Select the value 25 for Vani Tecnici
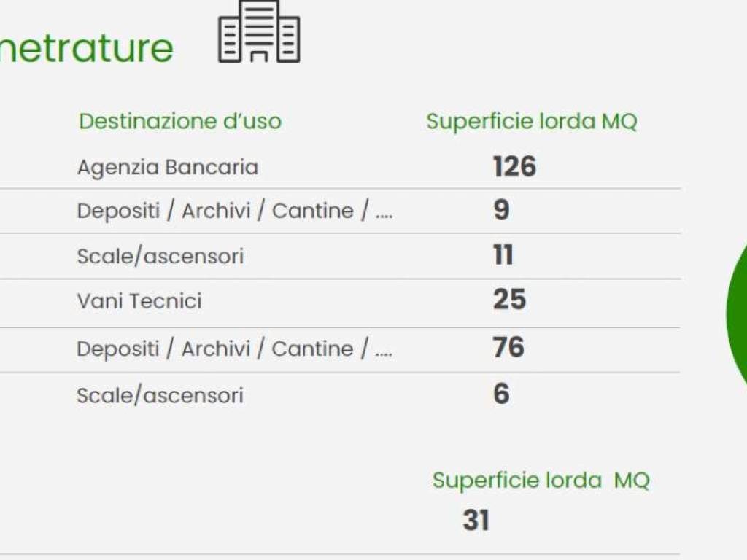Image resolution: width=747 pixels, height=560 pixels. (509, 300)
